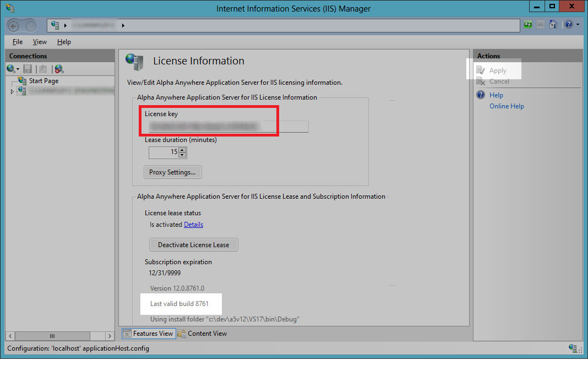The height and width of the screenshot is (371, 588).
Task: Click the Proxy Settings button
Action: pos(172,172)
